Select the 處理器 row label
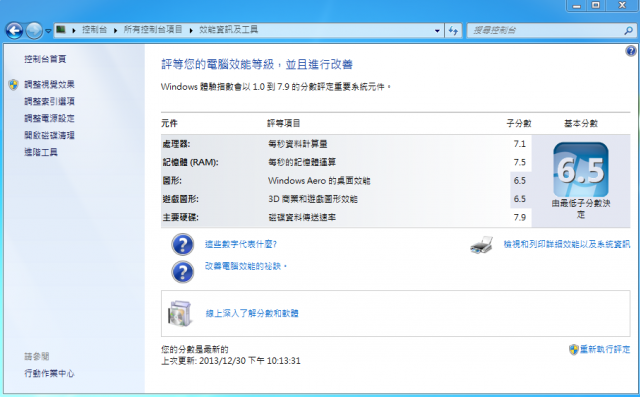 click(x=176, y=144)
